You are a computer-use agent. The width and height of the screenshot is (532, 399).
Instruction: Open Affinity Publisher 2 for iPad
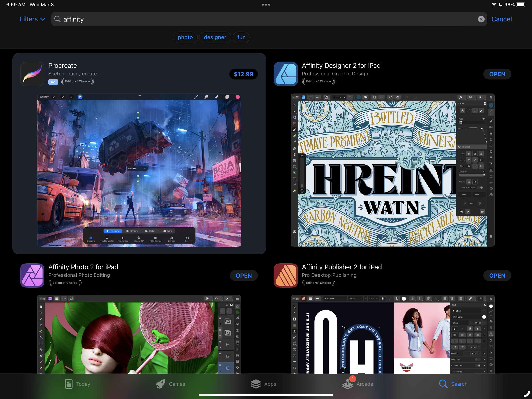(x=497, y=275)
